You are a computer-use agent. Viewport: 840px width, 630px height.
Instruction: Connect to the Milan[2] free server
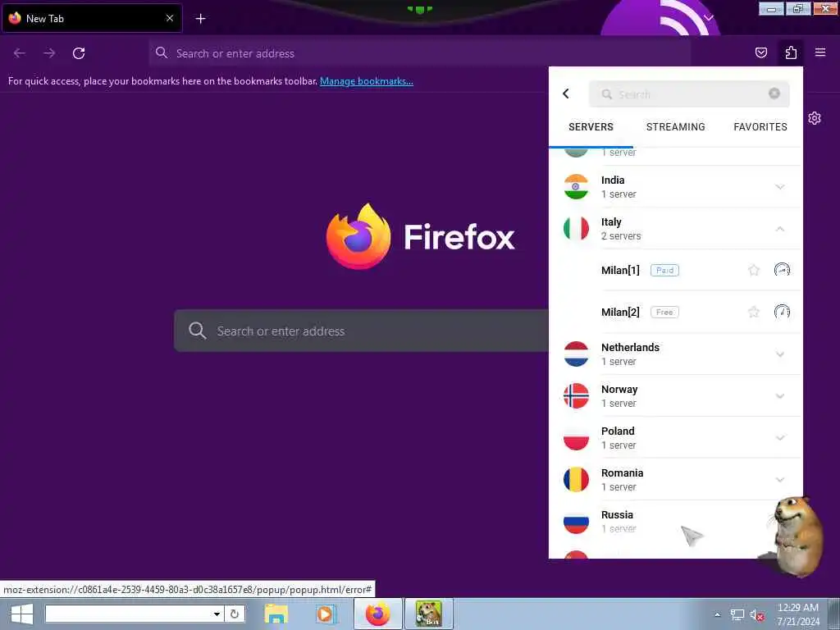(x=620, y=313)
